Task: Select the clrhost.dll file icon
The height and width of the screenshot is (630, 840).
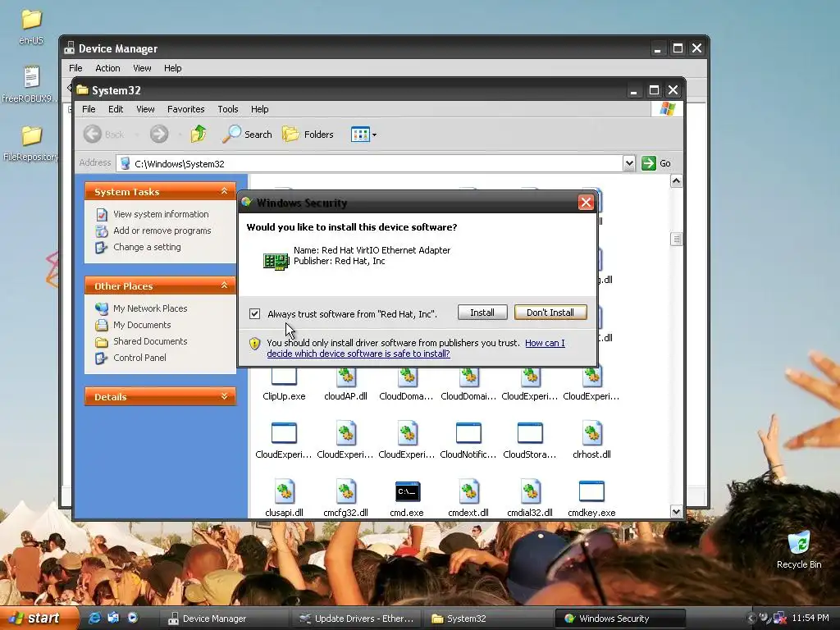Action: click(591, 433)
